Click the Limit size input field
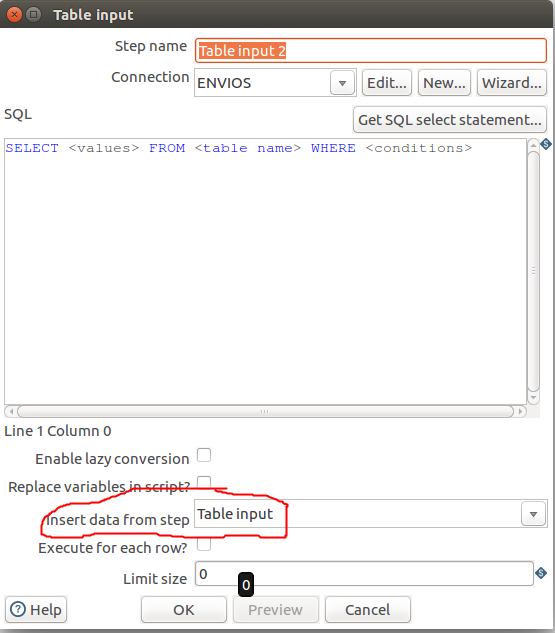The image size is (555, 633). pos(364,573)
